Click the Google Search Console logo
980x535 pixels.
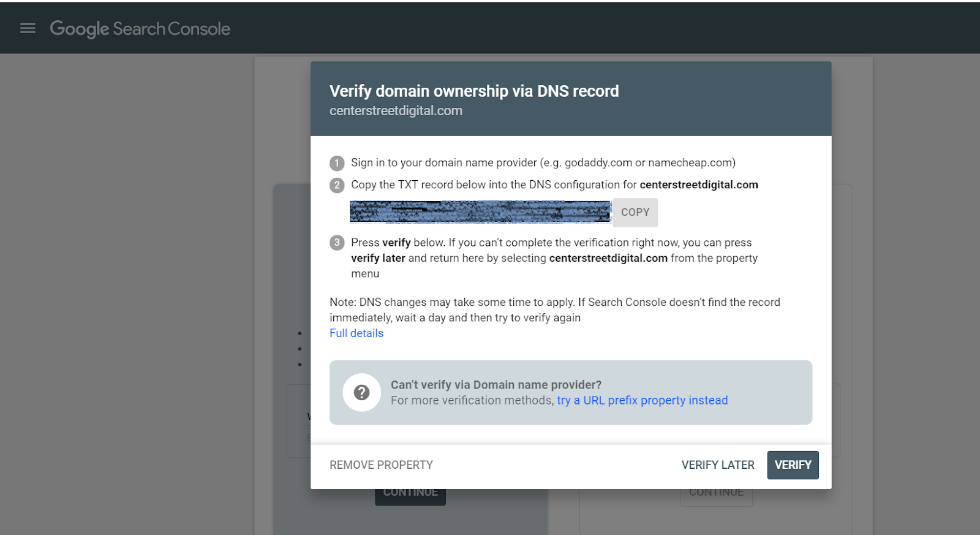pos(140,29)
